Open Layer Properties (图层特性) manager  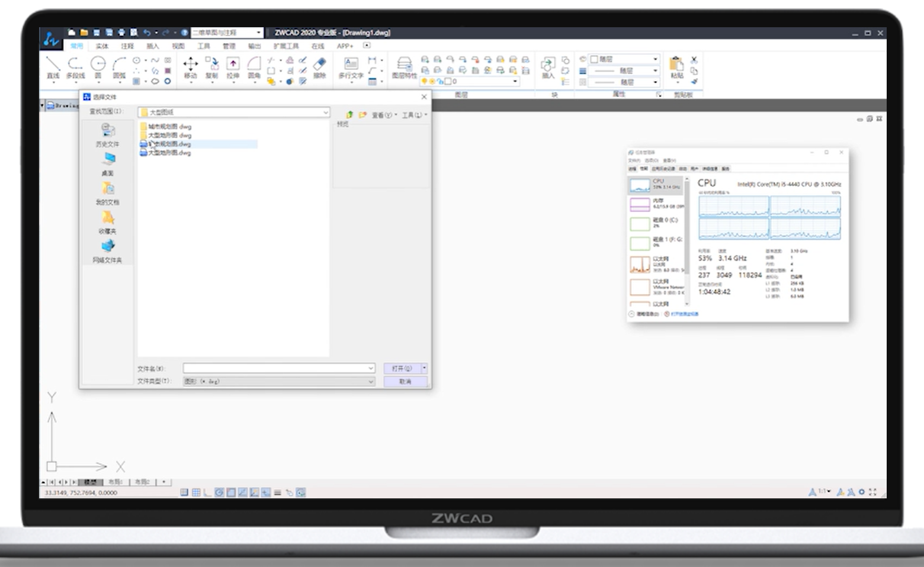404,66
